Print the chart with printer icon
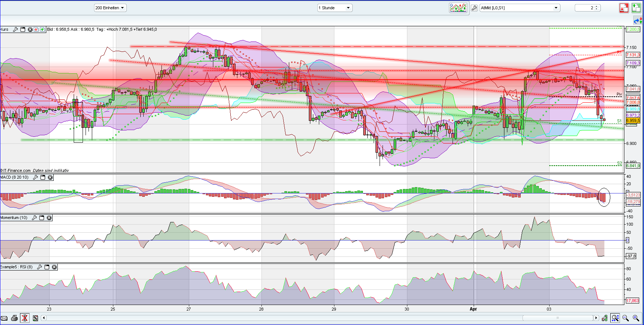Image resolution: width=644 pixels, height=325 pixels. [x=14, y=318]
